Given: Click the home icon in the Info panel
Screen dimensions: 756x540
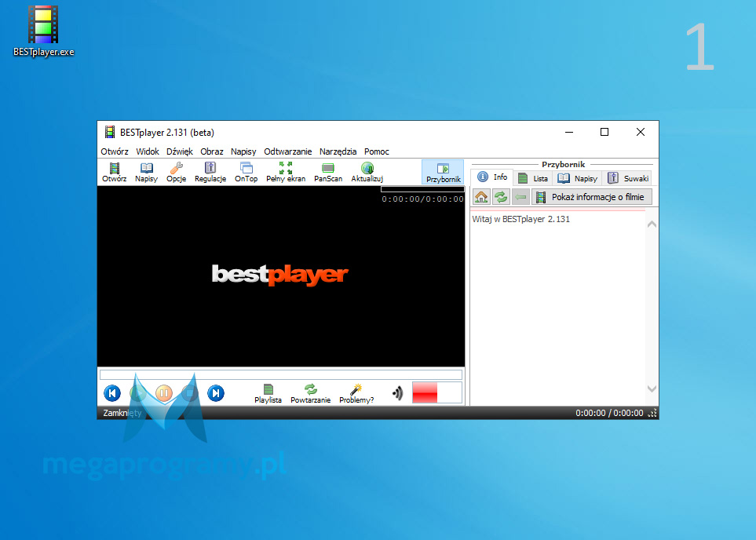Looking at the screenshot, I should click(x=481, y=197).
